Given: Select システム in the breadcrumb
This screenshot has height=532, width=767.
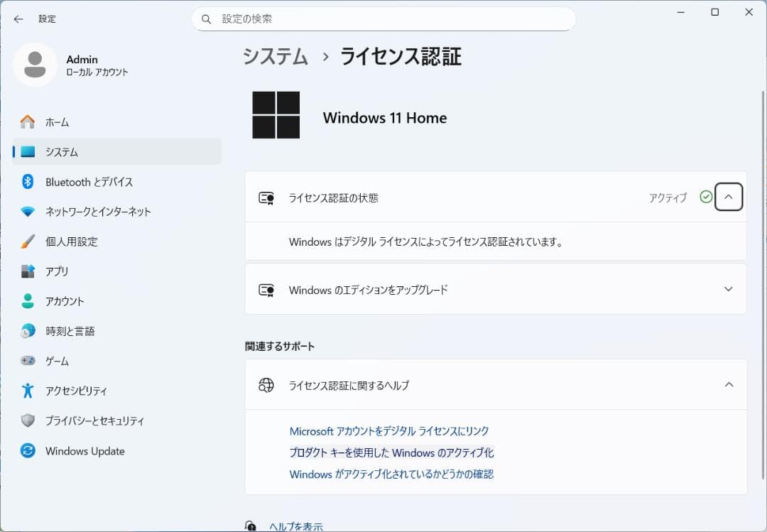Looking at the screenshot, I should click(274, 56).
